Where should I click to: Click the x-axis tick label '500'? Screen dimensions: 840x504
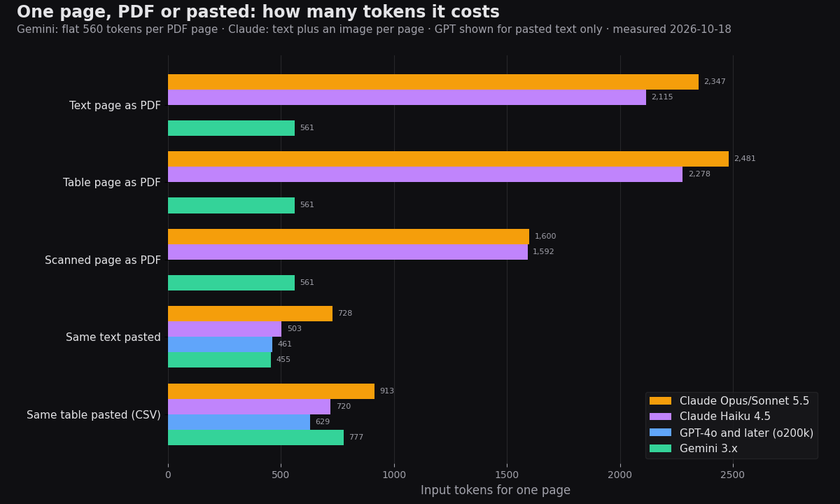[x=281, y=475]
